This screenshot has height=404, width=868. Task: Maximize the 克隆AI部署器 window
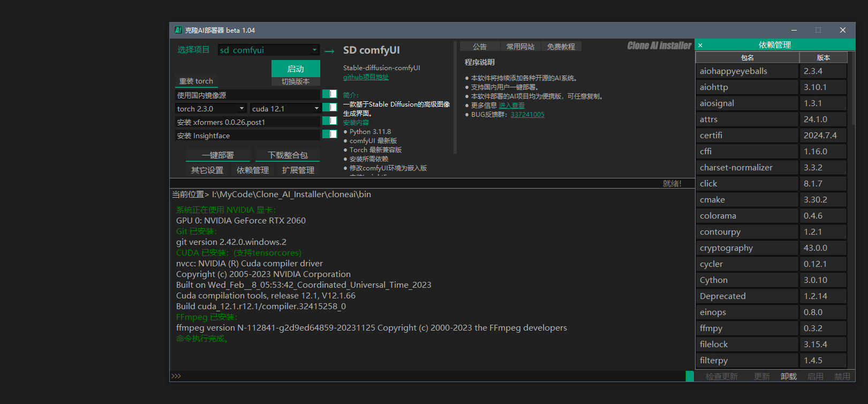click(x=818, y=30)
